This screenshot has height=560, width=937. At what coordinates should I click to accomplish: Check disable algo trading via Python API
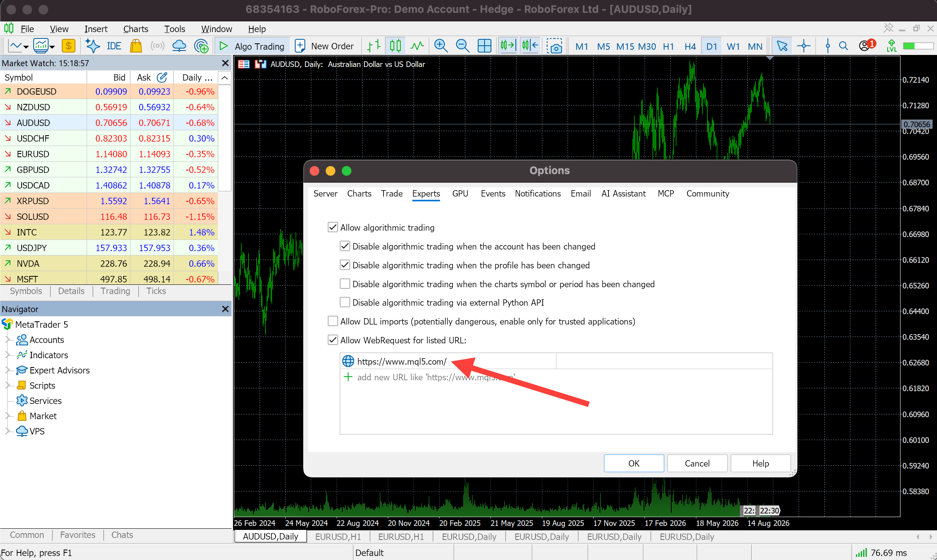(345, 302)
